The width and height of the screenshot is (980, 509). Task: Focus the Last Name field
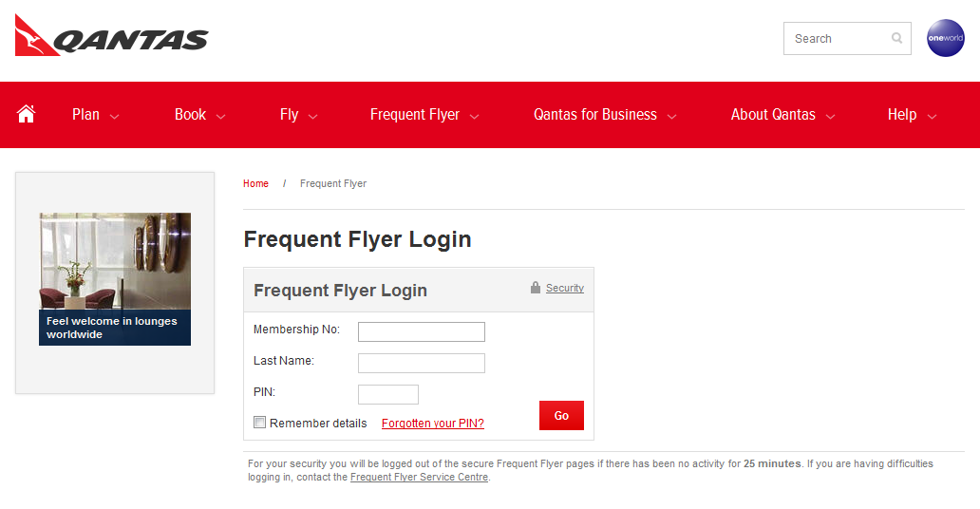[x=422, y=363]
